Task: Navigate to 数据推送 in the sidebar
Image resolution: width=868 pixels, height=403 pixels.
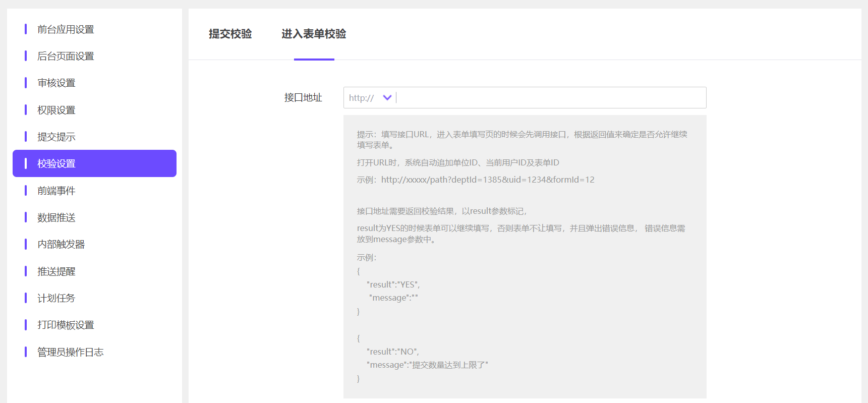Action: coord(56,217)
